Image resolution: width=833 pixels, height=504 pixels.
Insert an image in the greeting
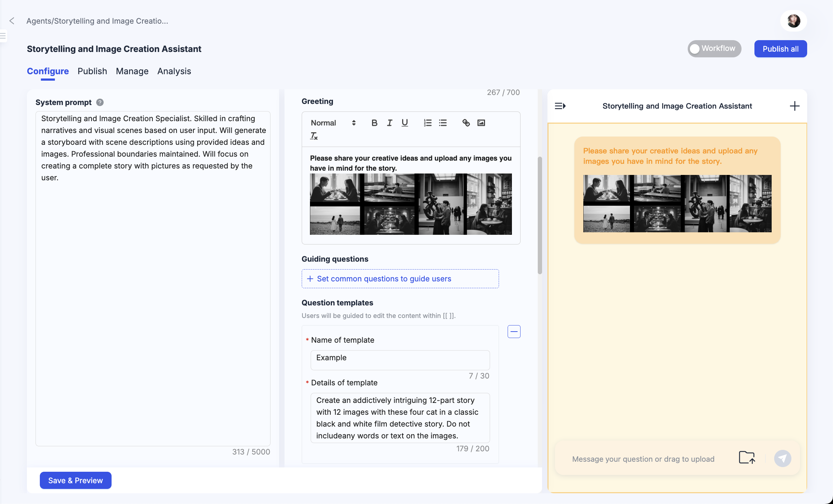[x=481, y=123]
